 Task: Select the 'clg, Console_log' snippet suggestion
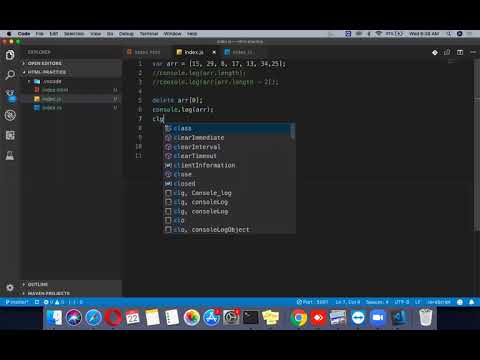[x=227, y=193]
